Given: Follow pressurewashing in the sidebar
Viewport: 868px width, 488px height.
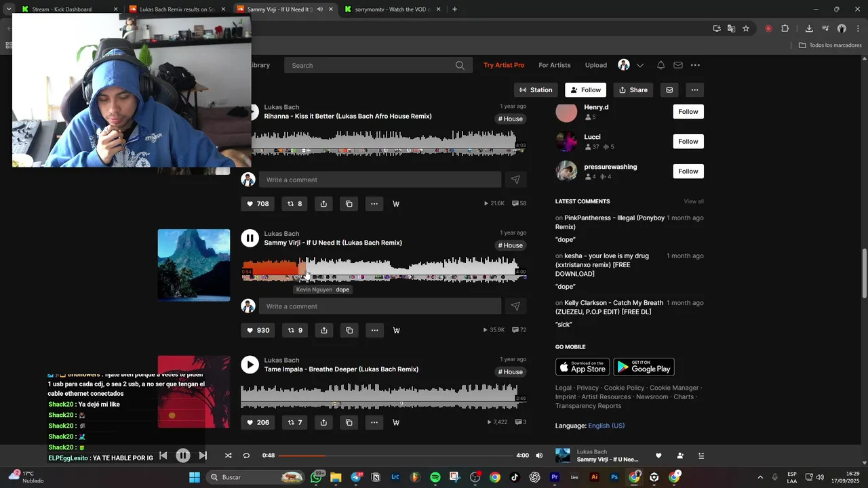Looking at the screenshot, I should coord(688,171).
